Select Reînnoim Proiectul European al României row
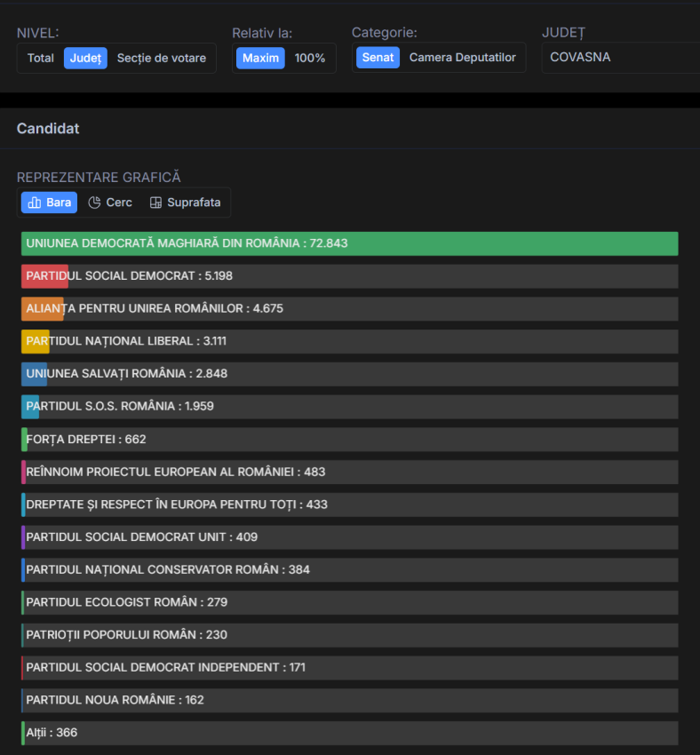 (x=349, y=473)
